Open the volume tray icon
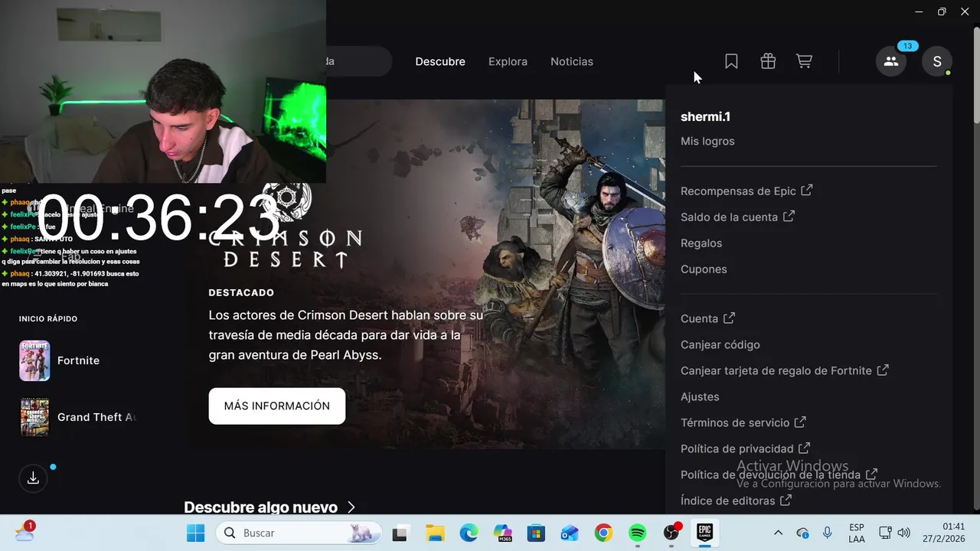 coord(903,533)
